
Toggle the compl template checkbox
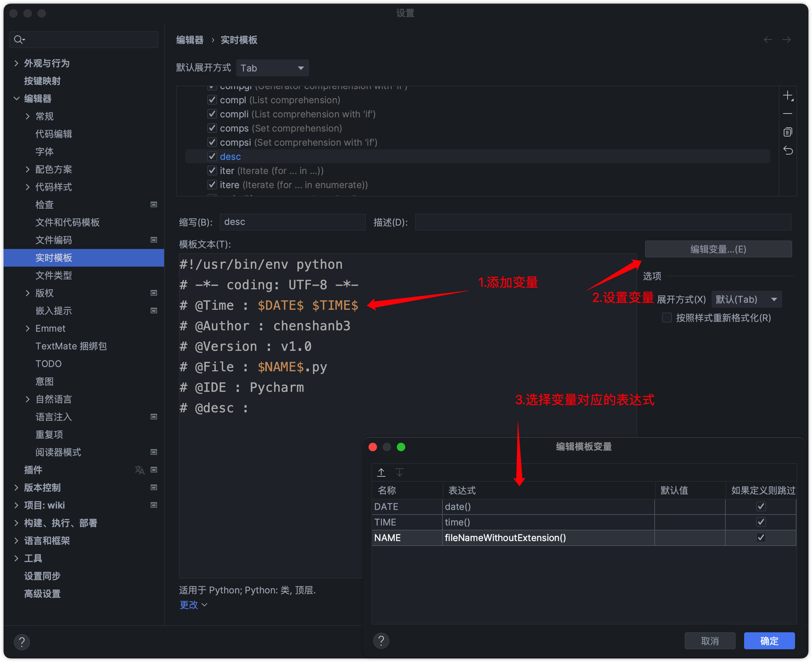click(x=212, y=100)
